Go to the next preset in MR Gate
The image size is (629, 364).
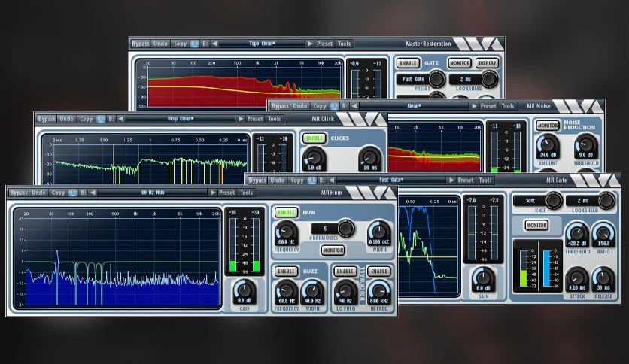pyautogui.click(x=451, y=180)
